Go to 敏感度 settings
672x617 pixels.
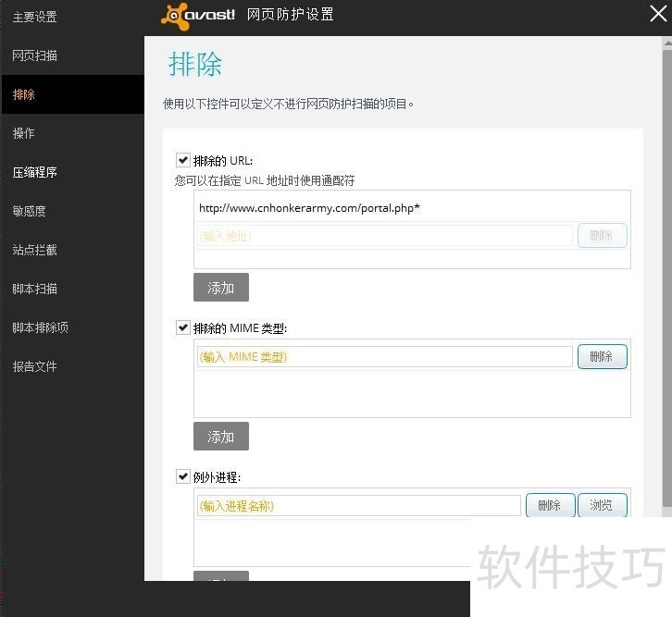tap(29, 211)
